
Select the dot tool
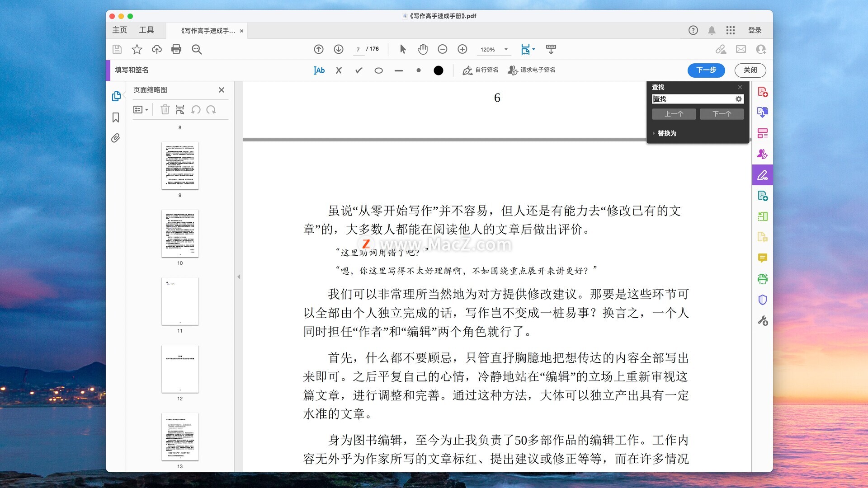(418, 70)
